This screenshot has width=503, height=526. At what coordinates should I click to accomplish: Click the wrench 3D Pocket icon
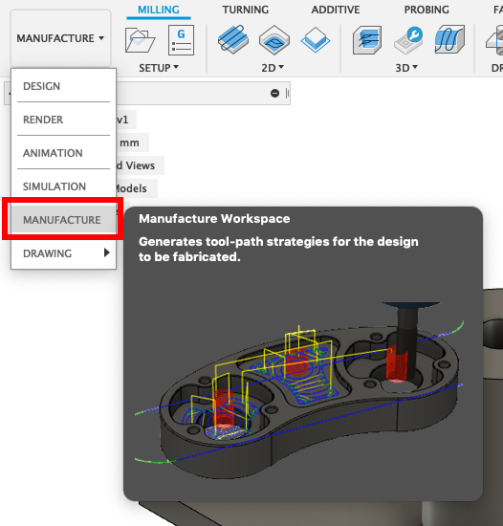point(408,40)
